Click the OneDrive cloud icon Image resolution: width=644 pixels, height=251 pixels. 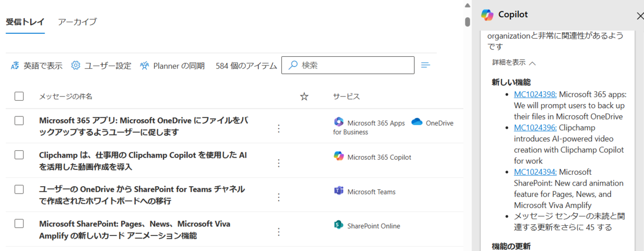pos(417,122)
